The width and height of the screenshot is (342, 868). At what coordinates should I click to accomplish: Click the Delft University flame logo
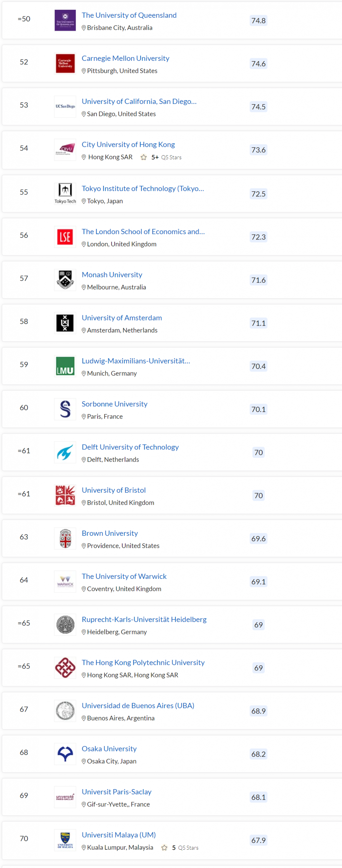click(x=65, y=452)
